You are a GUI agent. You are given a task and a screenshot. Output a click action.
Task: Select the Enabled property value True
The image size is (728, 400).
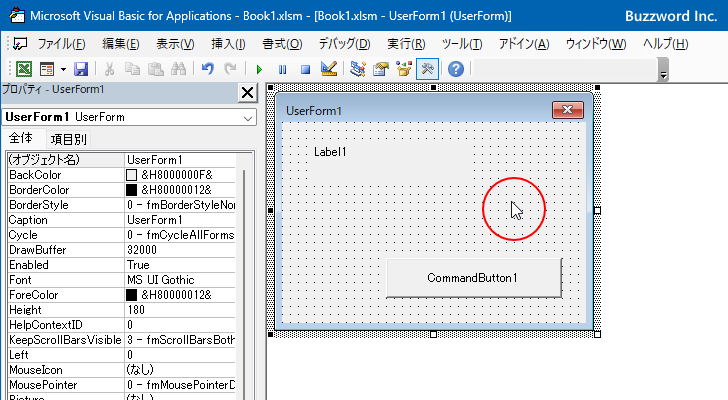tap(180, 265)
